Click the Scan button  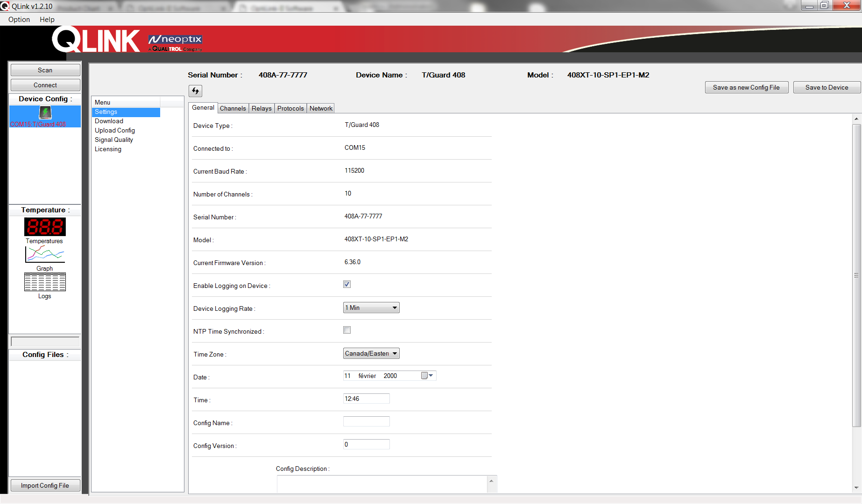[45, 70]
